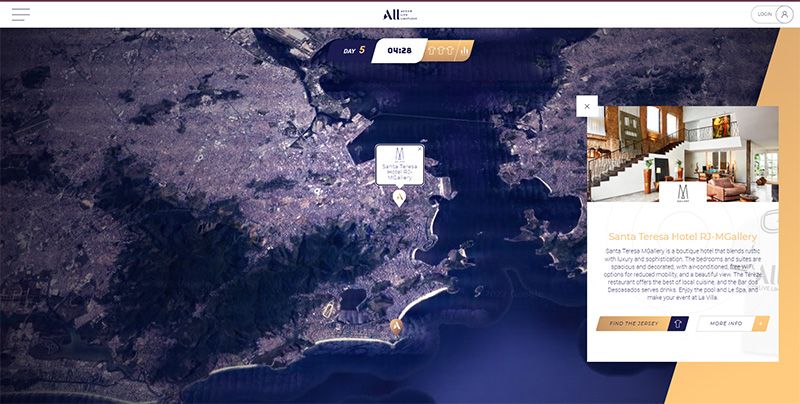Open the Santa Teresa Hotel map popup card
This screenshot has height=404, width=800.
pos(399,165)
